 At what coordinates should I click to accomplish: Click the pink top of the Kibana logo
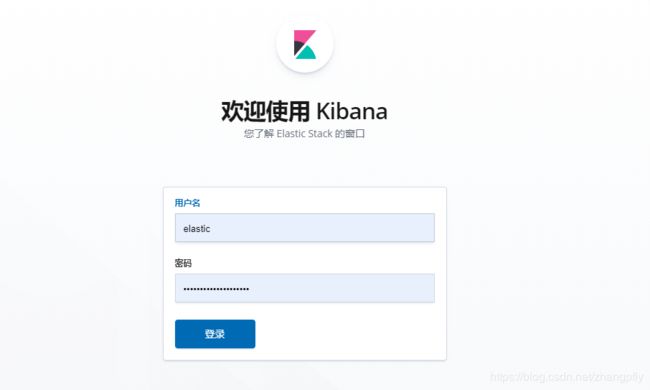pos(306,36)
